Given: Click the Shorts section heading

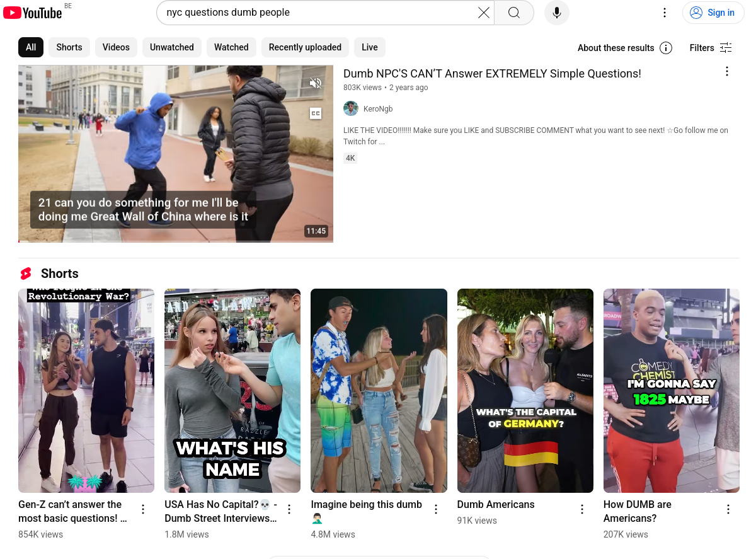Looking at the screenshot, I should (x=60, y=274).
